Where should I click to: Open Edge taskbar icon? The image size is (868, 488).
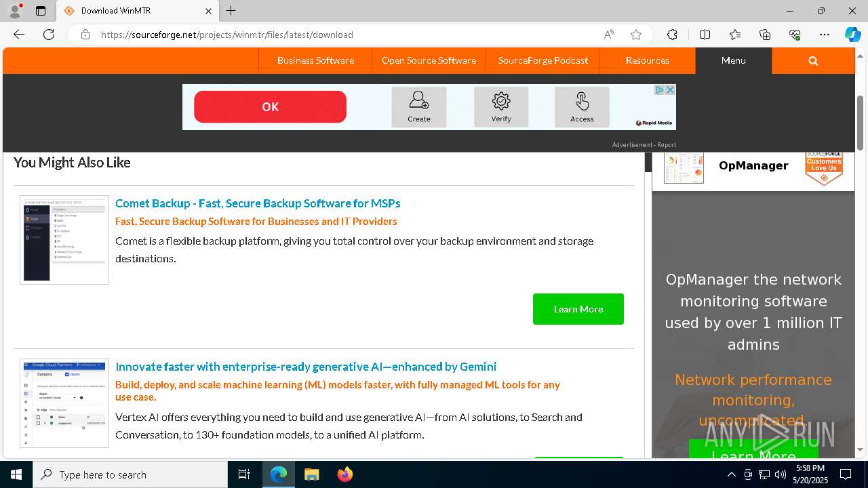point(279,474)
